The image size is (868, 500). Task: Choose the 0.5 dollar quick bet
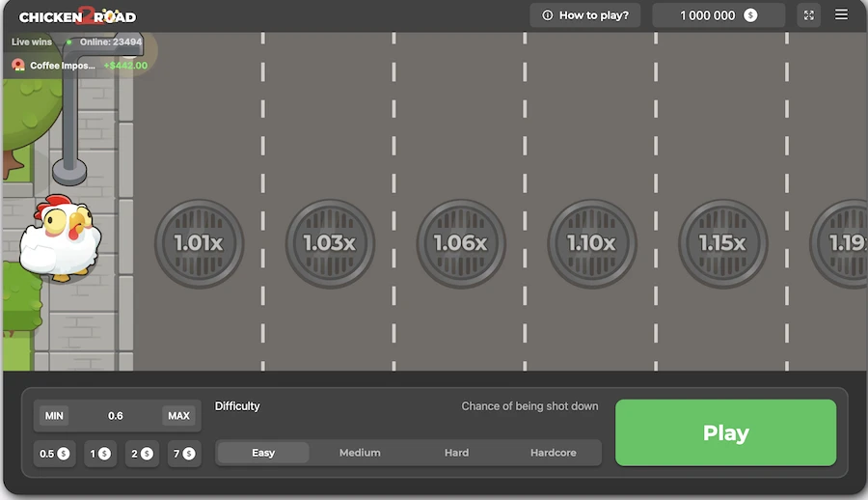[x=54, y=454]
